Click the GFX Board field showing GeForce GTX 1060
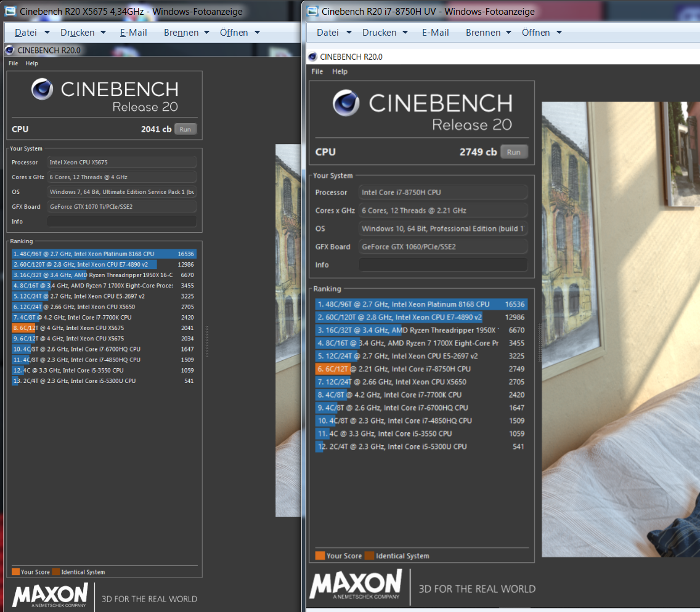Screen dimensions: 700x612 (x=443, y=247)
